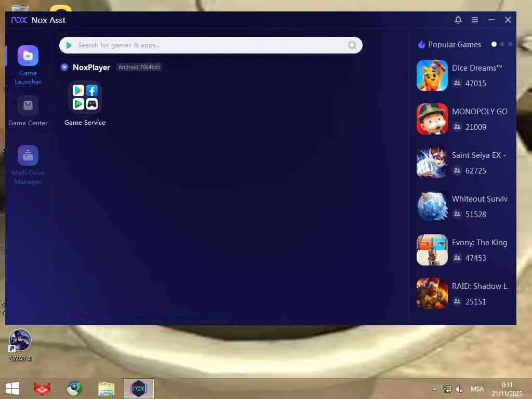Open the Multi-Drive Manager sidebar item
The height and width of the screenshot is (399, 532).
click(28, 165)
